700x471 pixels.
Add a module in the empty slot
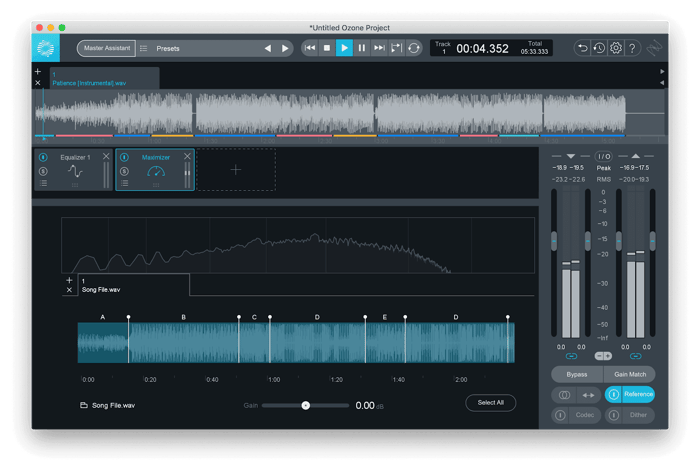(236, 170)
